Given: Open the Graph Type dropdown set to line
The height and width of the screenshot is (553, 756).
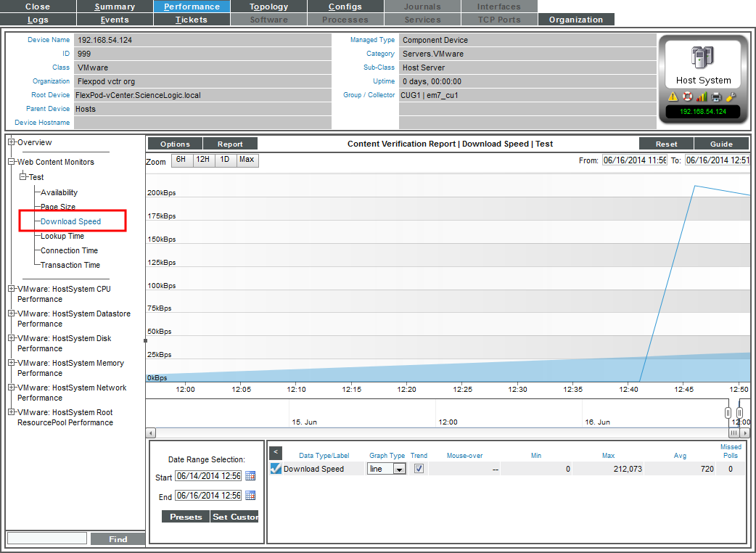Looking at the screenshot, I should [387, 468].
